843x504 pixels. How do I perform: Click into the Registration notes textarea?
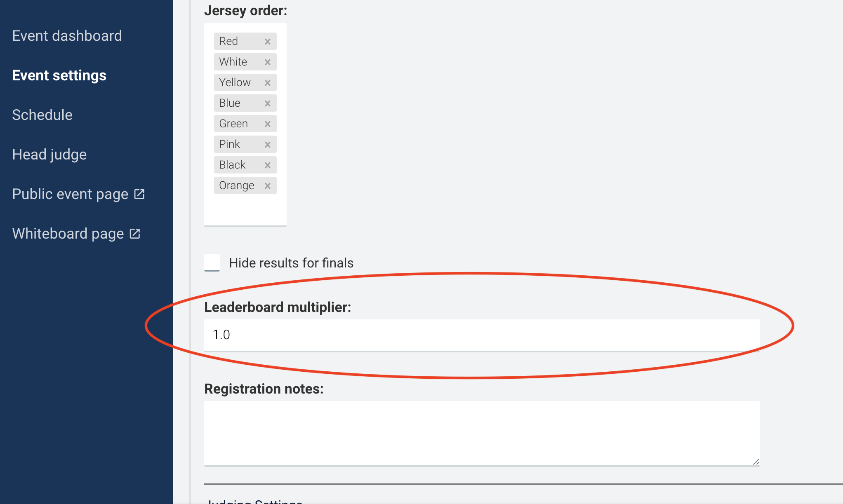482,433
